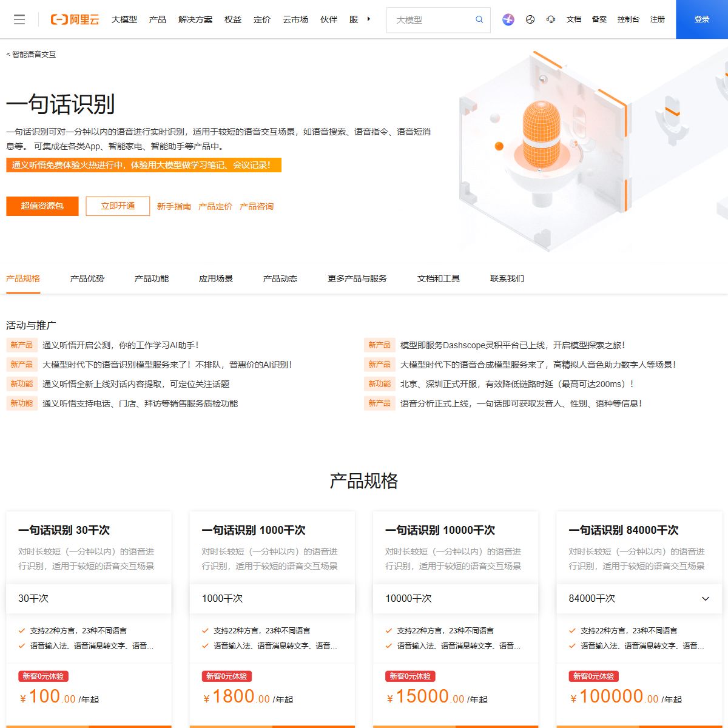Select the 产品动态 tab

[x=280, y=278]
